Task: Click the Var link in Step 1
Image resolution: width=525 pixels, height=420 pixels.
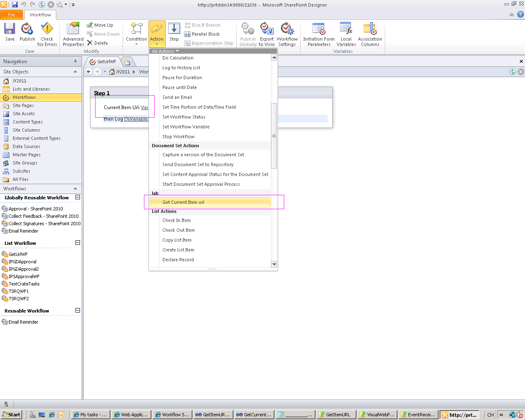Action: pos(144,107)
